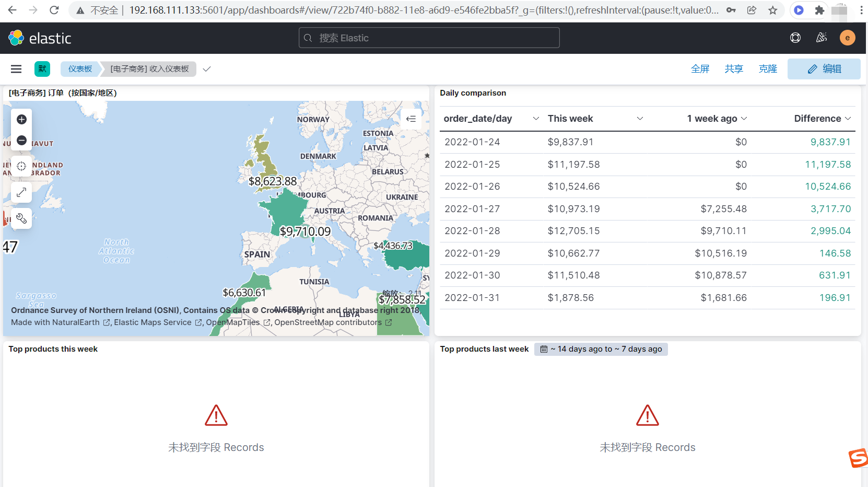Switch dashboard to 全屏 mode
The height and width of the screenshot is (487, 868).
click(x=700, y=69)
